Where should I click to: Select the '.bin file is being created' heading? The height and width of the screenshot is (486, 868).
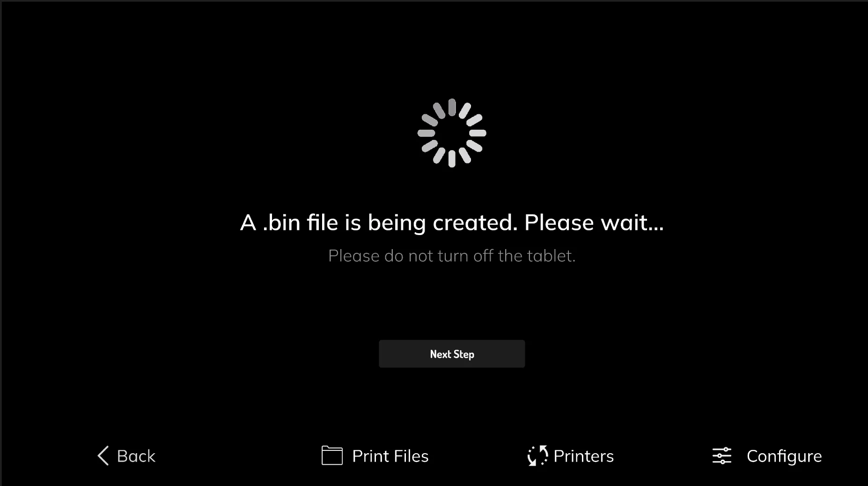pos(452,222)
